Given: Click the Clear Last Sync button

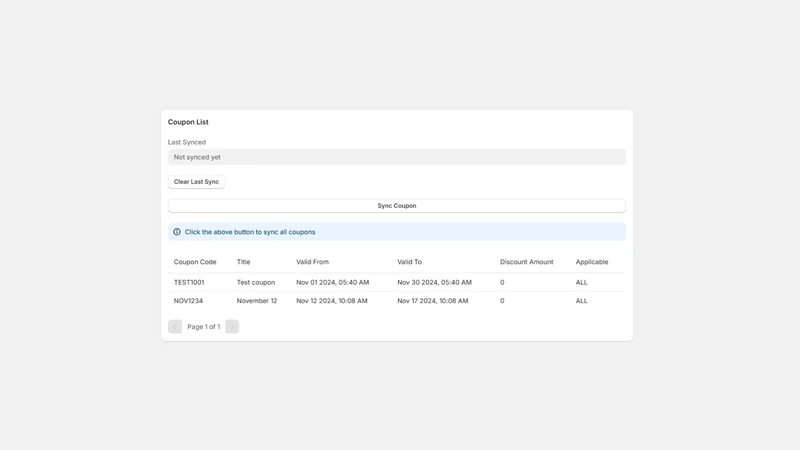Looking at the screenshot, I should [x=196, y=182].
